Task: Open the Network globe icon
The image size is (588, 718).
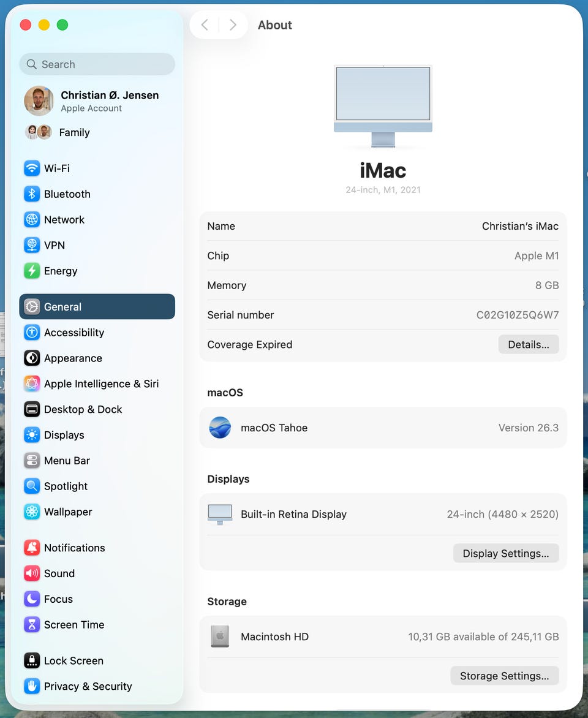Action: click(32, 219)
